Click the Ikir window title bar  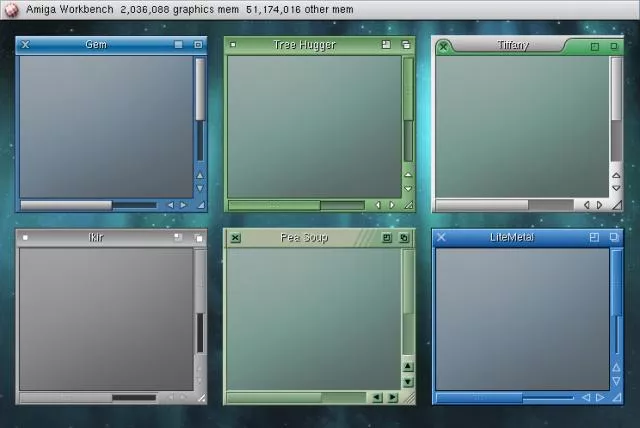tap(96, 237)
